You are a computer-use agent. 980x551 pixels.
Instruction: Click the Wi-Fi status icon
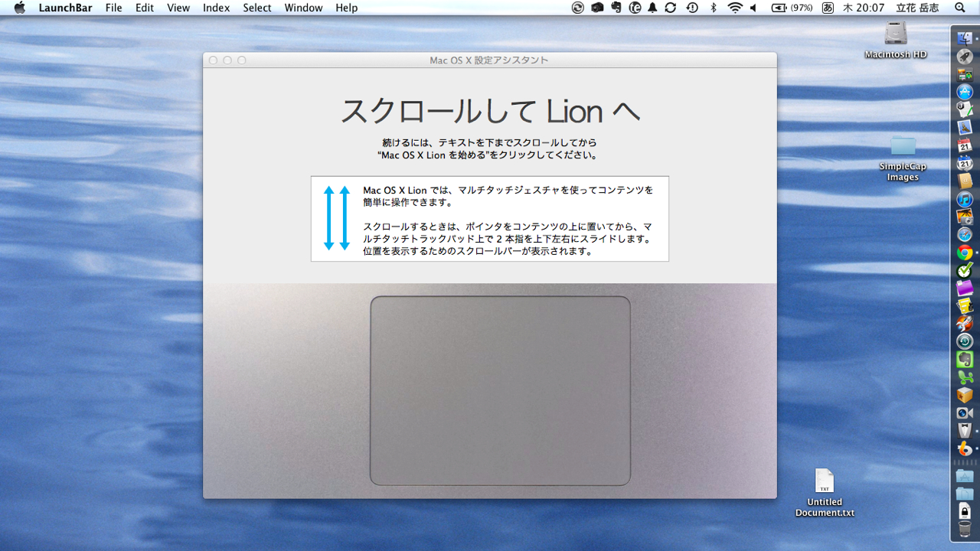[735, 8]
